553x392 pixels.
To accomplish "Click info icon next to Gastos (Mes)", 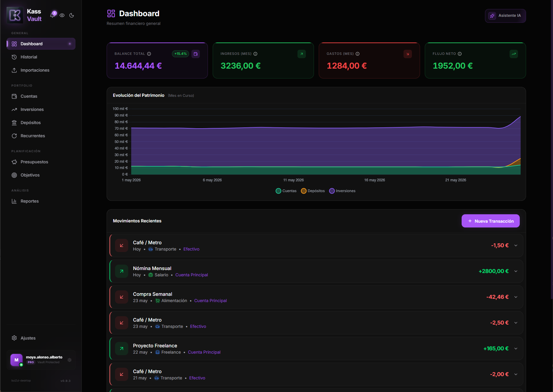I will [358, 54].
